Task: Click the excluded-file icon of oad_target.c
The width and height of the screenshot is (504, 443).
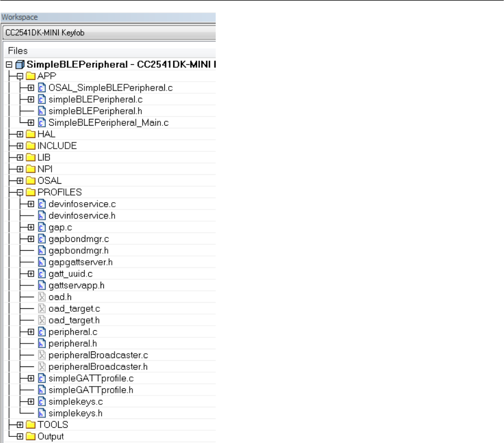Action: point(42,308)
